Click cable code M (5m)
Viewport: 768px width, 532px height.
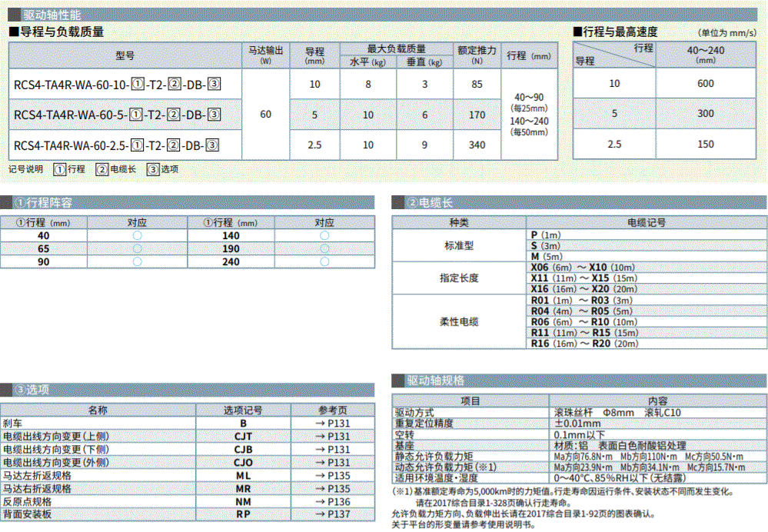[x=547, y=257]
